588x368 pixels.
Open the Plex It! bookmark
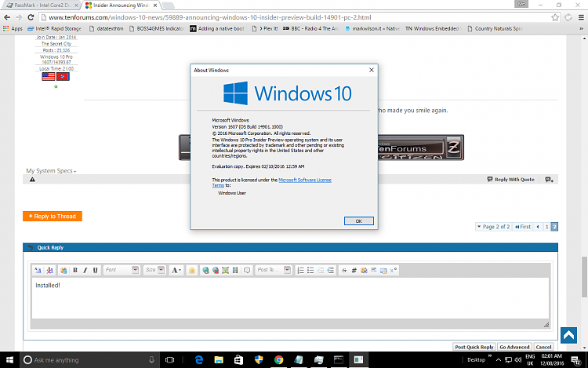point(265,28)
